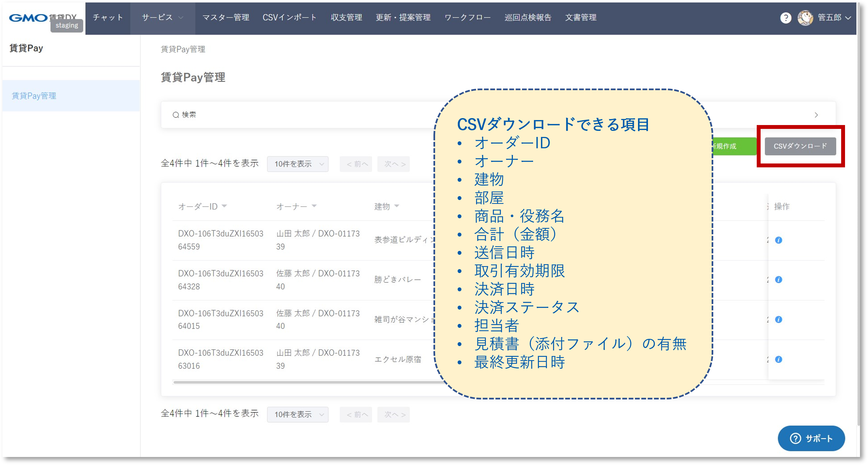Click the user avatar image

click(x=805, y=18)
